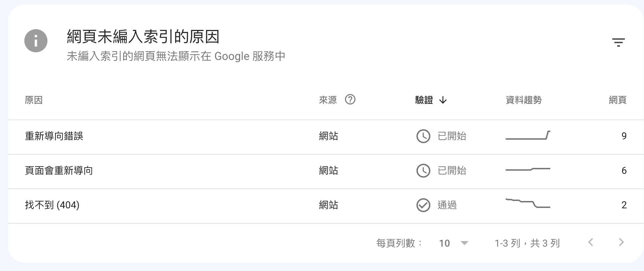This screenshot has width=644, height=271.
Task: Sort by the 驗證 column header
Action: point(424,100)
